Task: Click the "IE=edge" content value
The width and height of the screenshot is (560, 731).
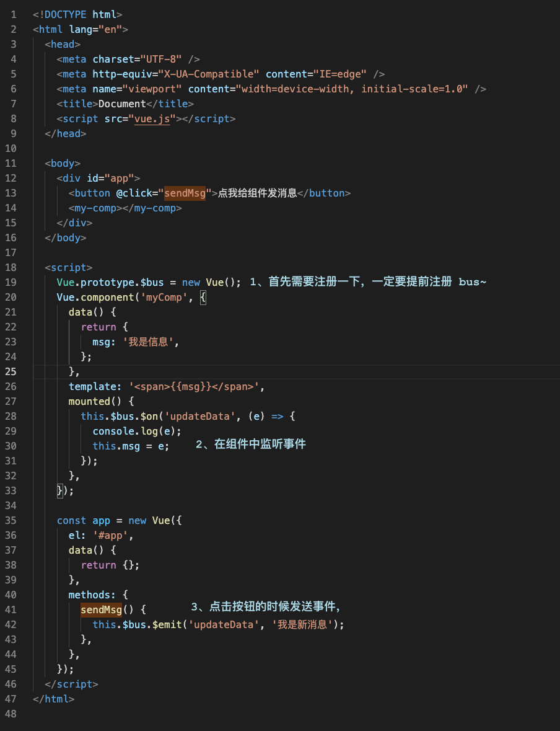Action: coord(340,74)
